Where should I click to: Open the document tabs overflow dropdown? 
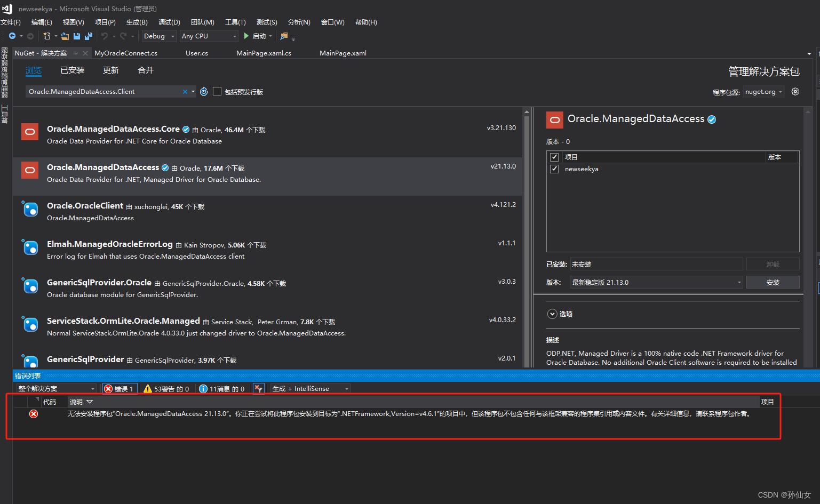click(809, 53)
